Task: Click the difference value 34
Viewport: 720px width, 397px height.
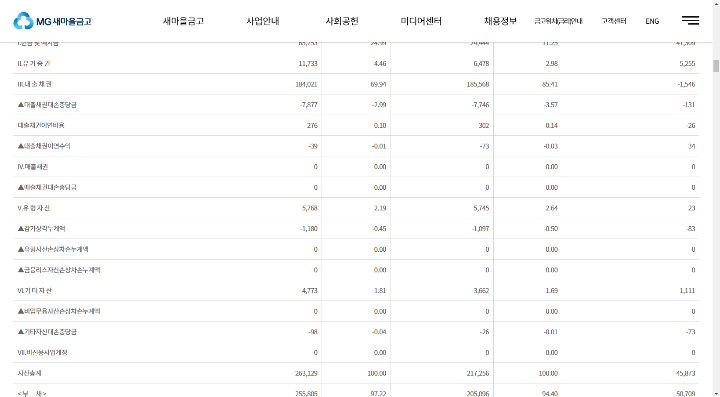Action: pyautogui.click(x=692, y=146)
